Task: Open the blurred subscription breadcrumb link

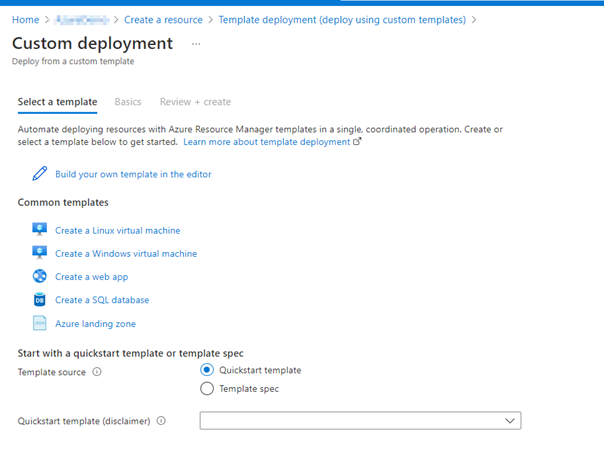Action: [82, 20]
